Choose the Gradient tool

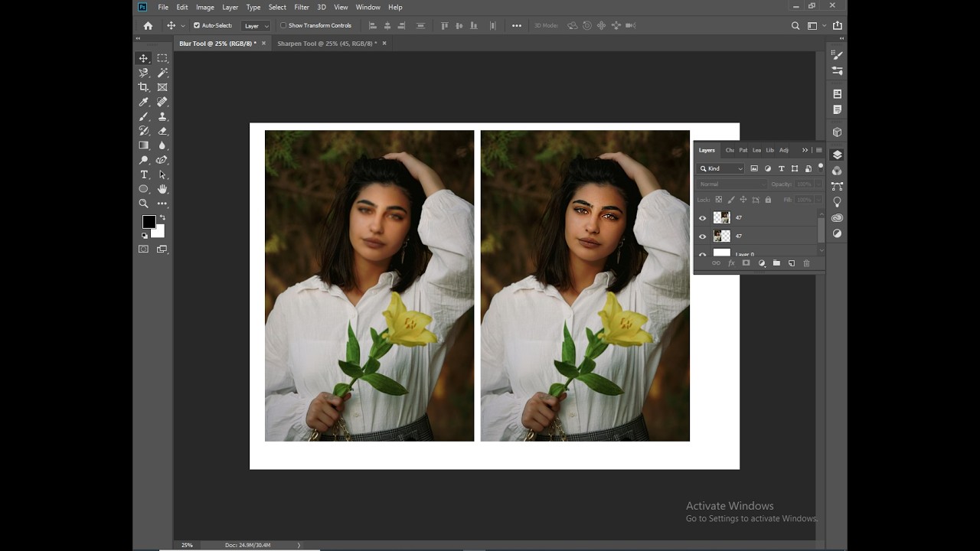[143, 145]
